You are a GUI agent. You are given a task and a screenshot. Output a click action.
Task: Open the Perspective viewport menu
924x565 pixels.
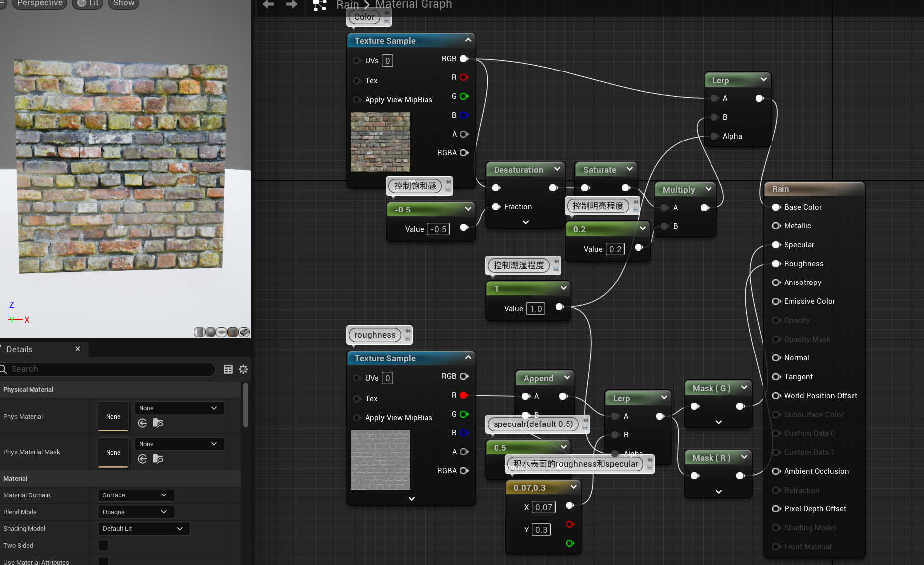pyautogui.click(x=40, y=4)
